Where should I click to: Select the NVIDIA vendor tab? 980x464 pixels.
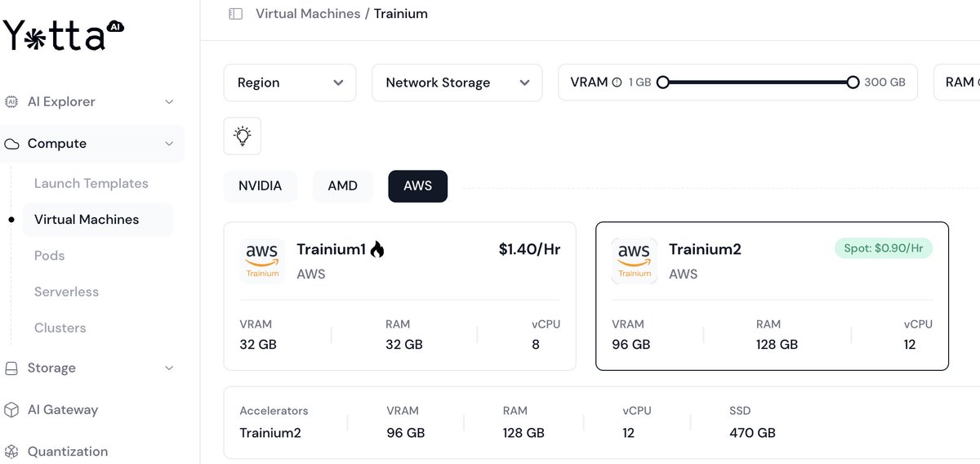click(260, 186)
